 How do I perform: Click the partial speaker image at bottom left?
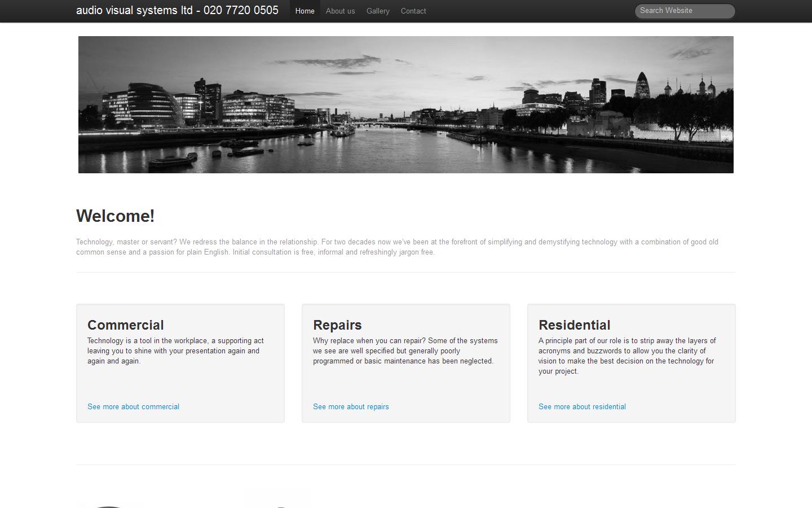pyautogui.click(x=111, y=504)
